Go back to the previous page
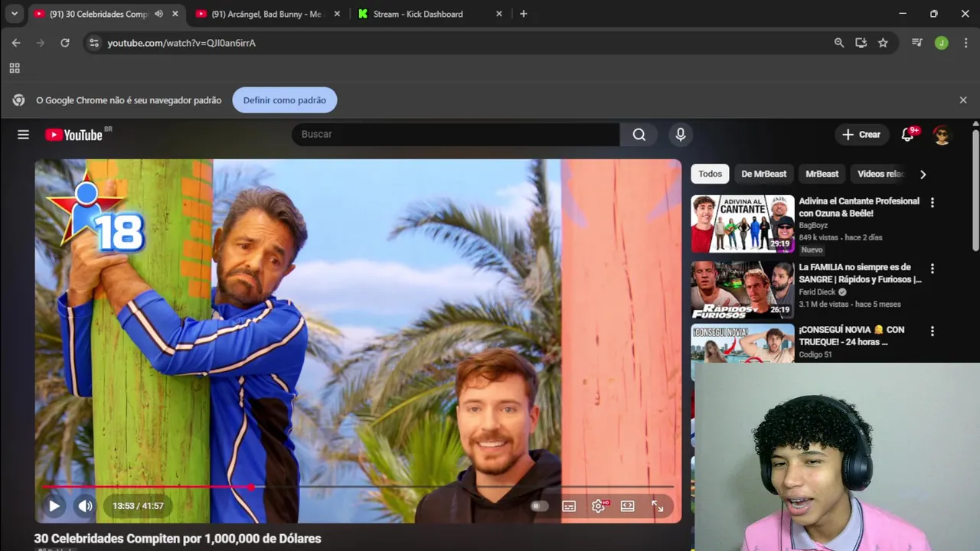This screenshot has width=980, height=551. (16, 43)
